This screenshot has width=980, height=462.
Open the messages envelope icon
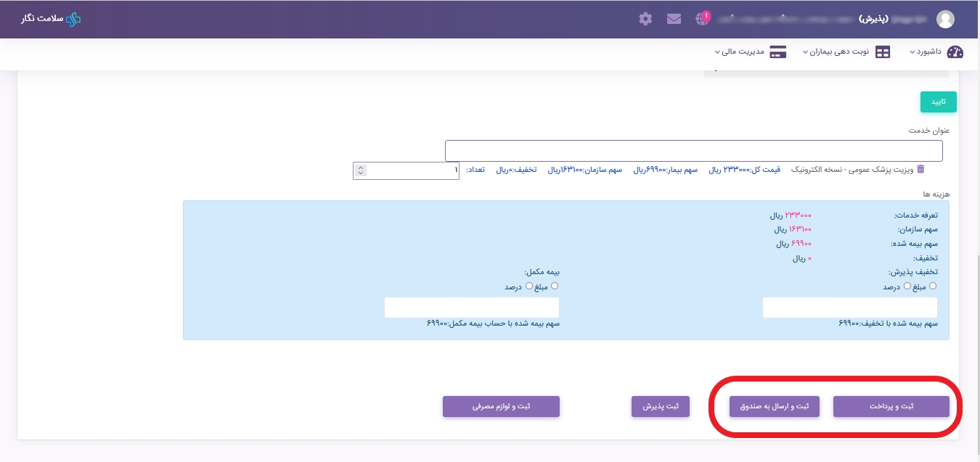coord(674,19)
